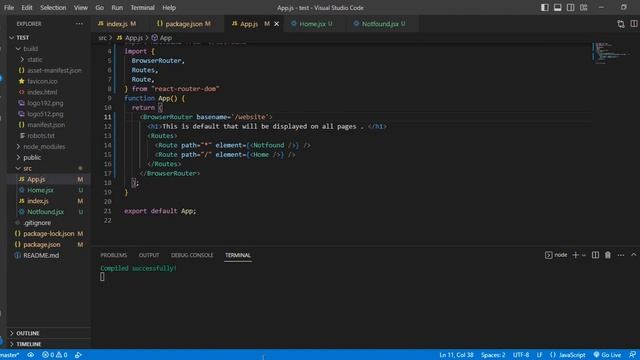Open the Run menu
Screen dimensions: 640x360
coord(117,8)
